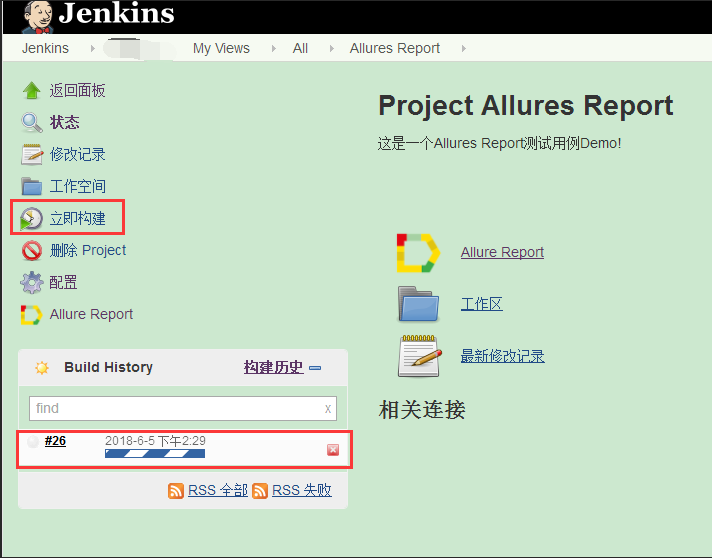The width and height of the screenshot is (712, 558).
Task: Click the large folder icon beside 工作区
Action: pyautogui.click(x=418, y=304)
